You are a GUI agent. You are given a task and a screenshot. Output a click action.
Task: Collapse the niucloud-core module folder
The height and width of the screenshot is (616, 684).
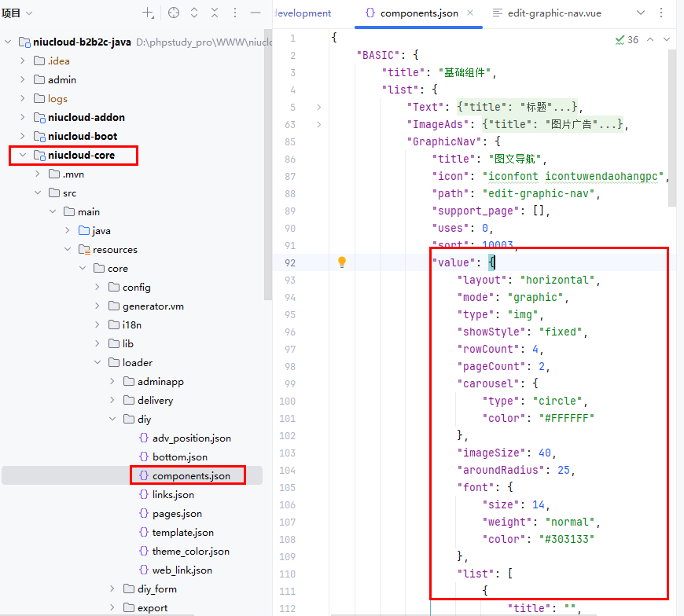[23, 156]
